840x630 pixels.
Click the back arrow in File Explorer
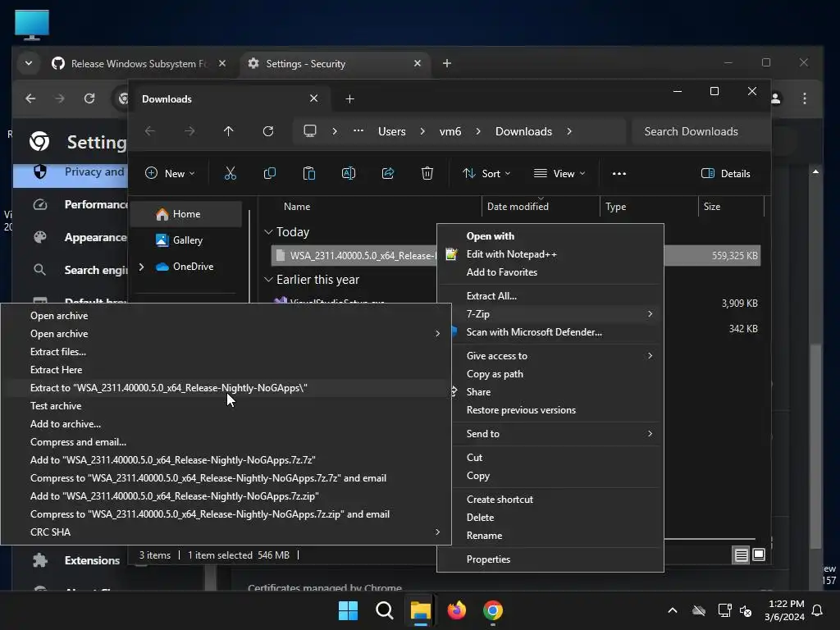pyautogui.click(x=150, y=131)
